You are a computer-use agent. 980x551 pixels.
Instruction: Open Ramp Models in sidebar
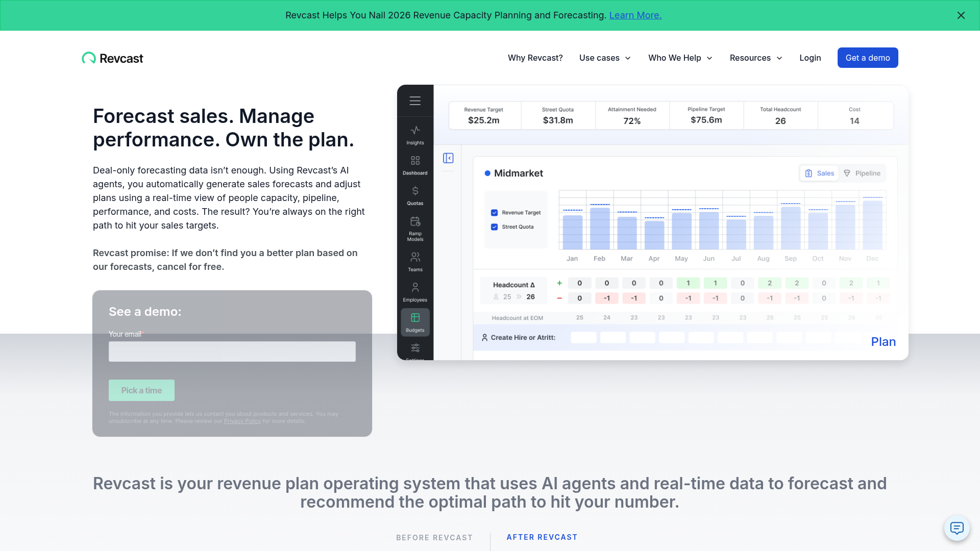click(415, 228)
